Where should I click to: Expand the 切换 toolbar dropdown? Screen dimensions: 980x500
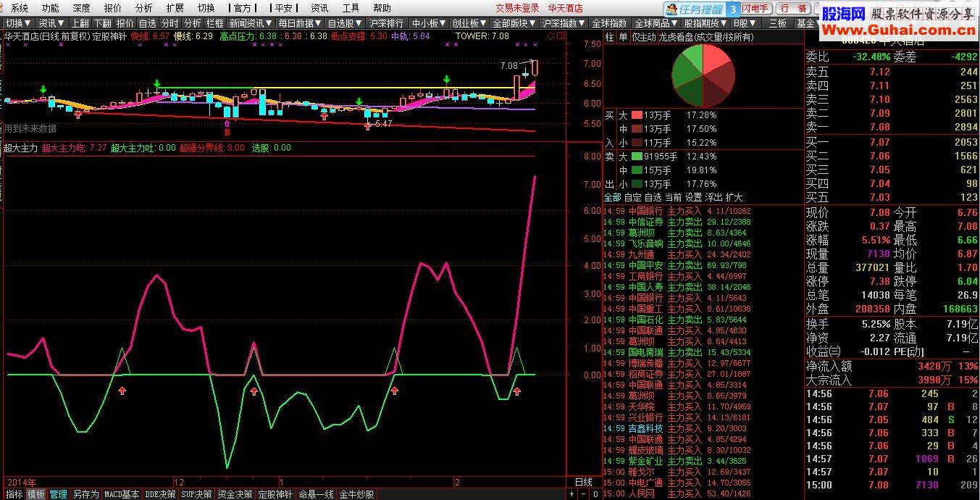tap(18, 23)
